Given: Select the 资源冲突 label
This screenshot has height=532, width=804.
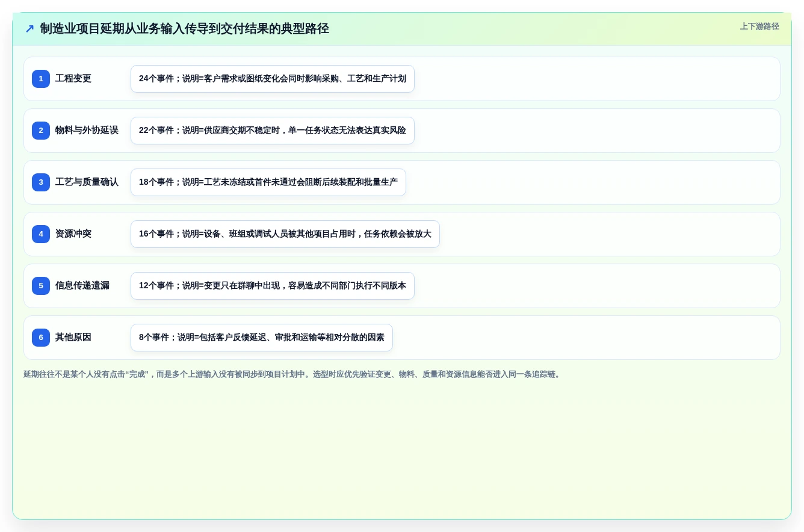Looking at the screenshot, I should [x=73, y=234].
